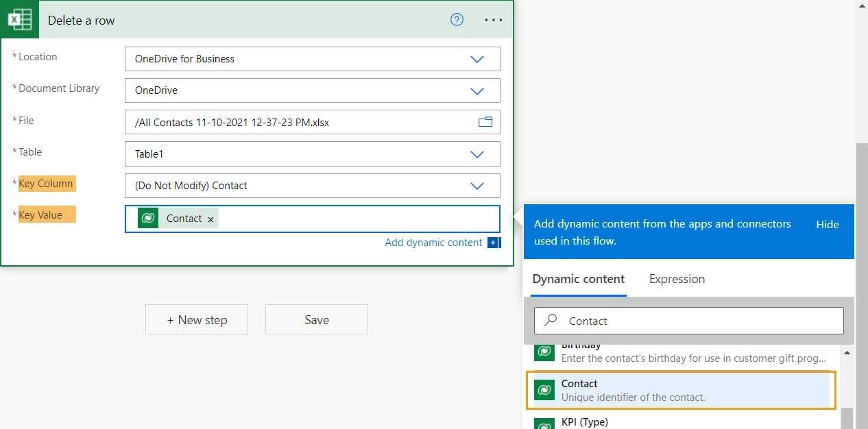Click the New step button
868x429 pixels.
(x=197, y=319)
